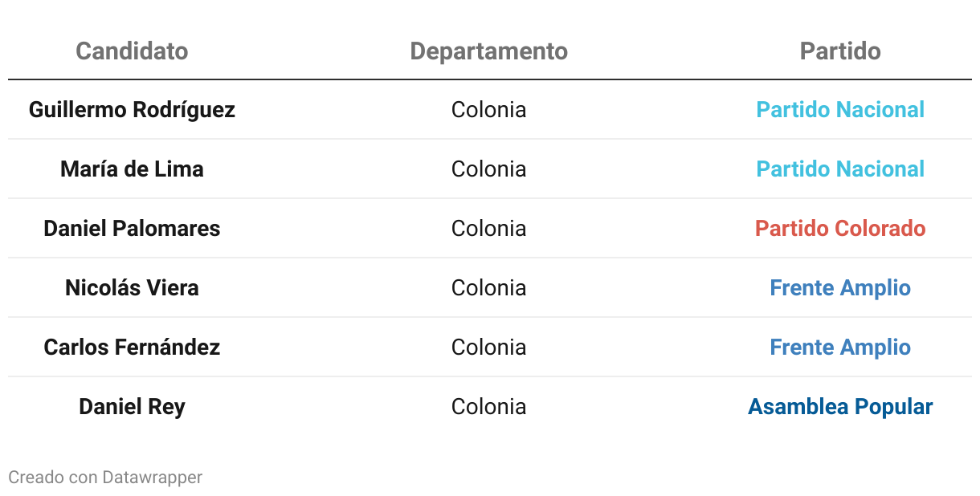This screenshot has height=496, width=980.
Task: Click the Asamblea Popular party label
Action: [840, 407]
